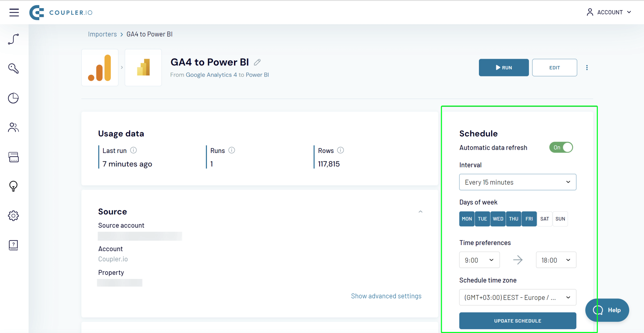Open connections using the key icon
Viewport: 644px width, 333px height.
coord(13,68)
